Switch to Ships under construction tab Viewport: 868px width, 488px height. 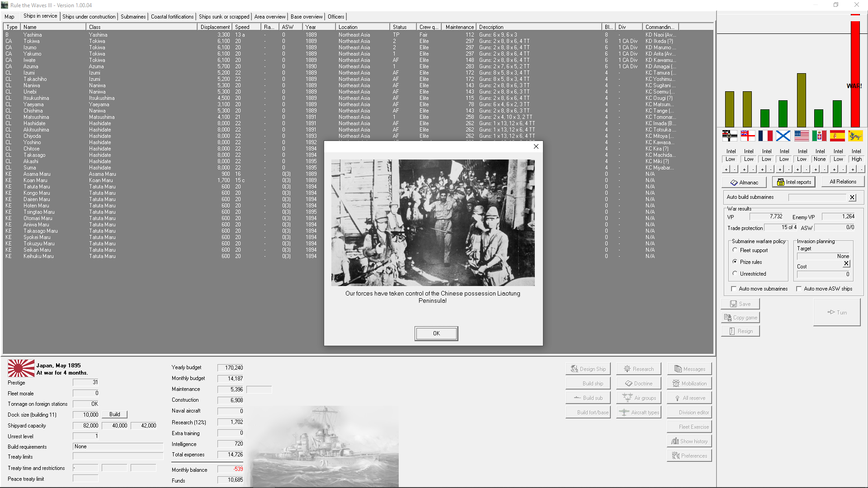[x=89, y=17]
